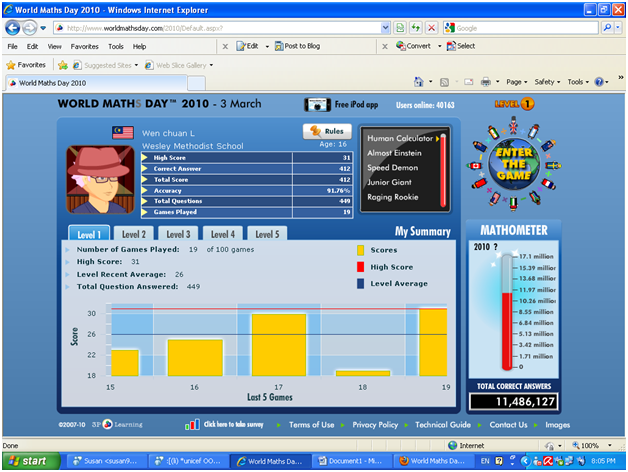Click the yellow Scores legend swatch

tap(360, 250)
